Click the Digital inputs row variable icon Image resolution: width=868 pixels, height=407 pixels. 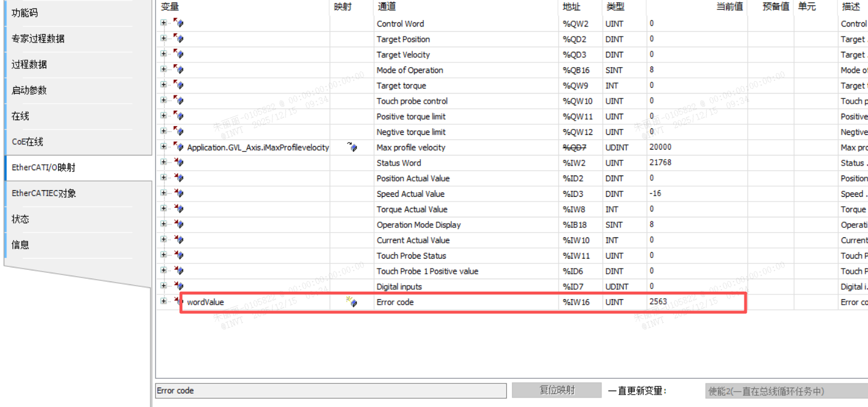click(x=178, y=286)
